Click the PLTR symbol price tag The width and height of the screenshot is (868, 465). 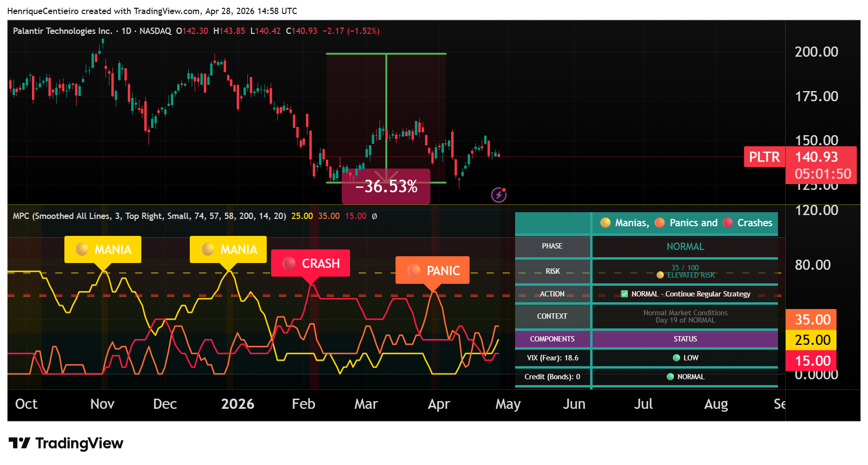coord(764,157)
